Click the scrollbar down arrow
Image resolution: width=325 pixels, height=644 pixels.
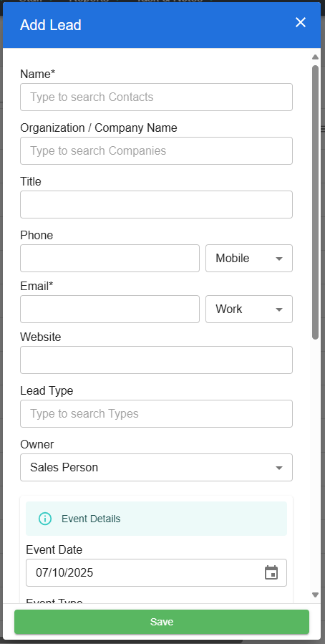315,595
